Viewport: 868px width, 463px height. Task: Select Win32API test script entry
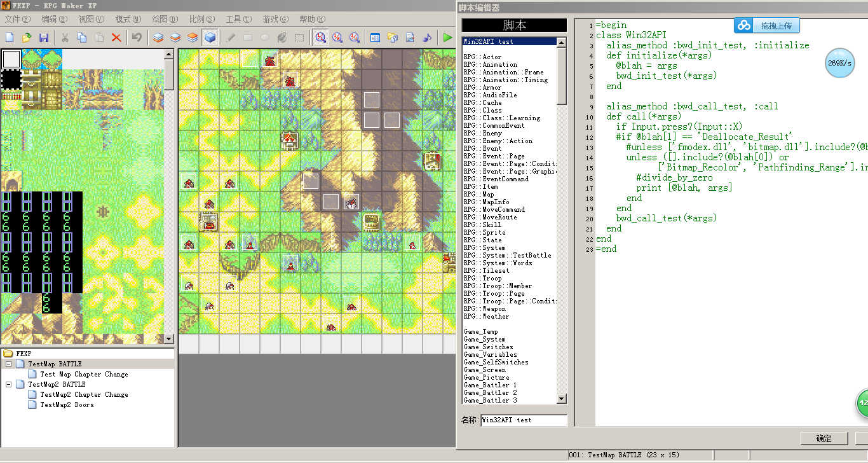point(509,41)
